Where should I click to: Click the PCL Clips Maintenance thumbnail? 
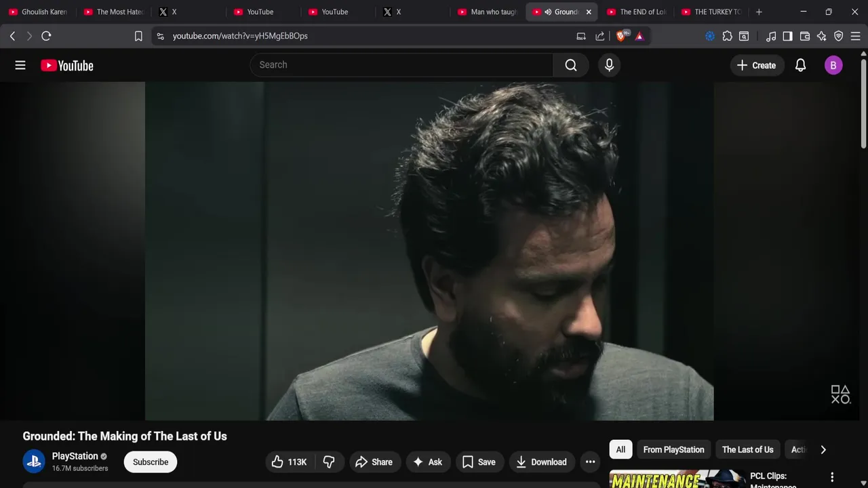pos(677,479)
